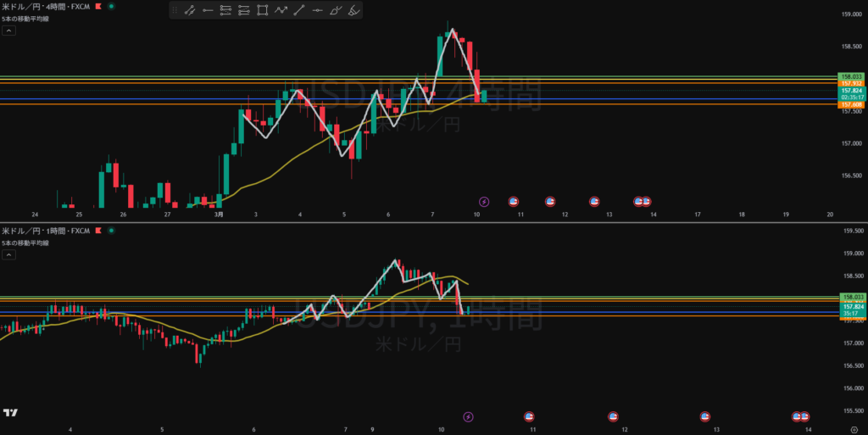Click the 5本の移動平均線 indicator label on the top chart
Screen dimensions: 868x435
coord(25,18)
